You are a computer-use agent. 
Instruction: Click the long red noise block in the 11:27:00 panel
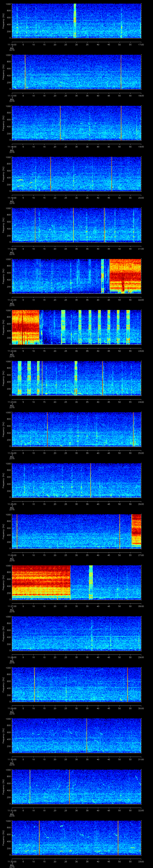point(41,582)
